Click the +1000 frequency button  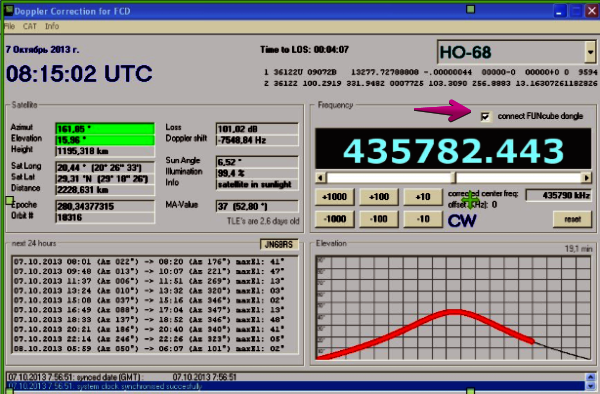pyautogui.click(x=335, y=197)
